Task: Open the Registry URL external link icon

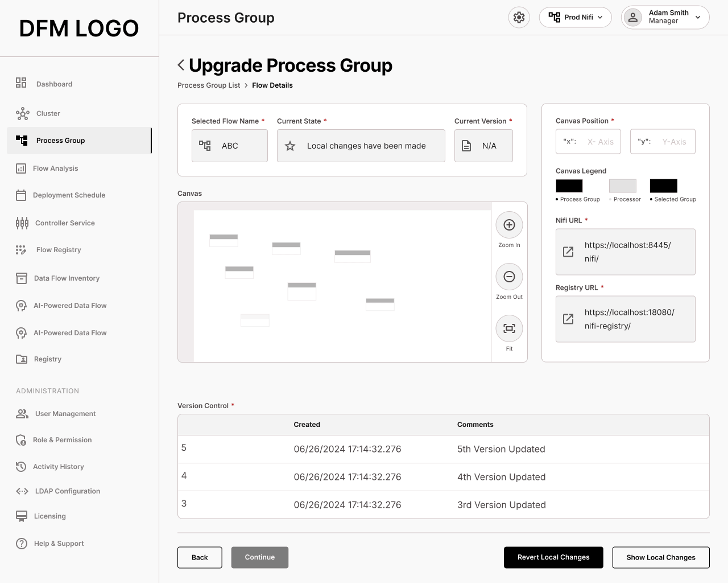Action: (x=568, y=319)
